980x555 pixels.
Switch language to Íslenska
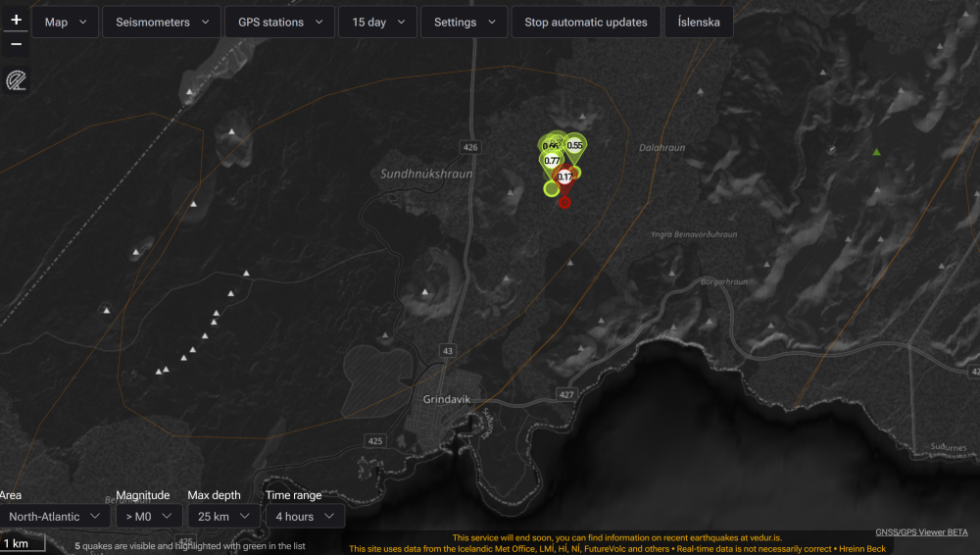point(699,22)
